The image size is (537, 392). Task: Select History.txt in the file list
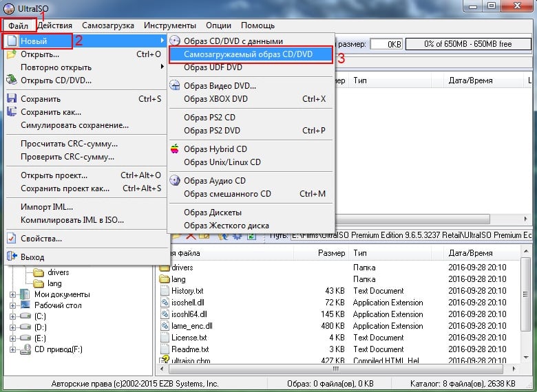[x=187, y=291]
